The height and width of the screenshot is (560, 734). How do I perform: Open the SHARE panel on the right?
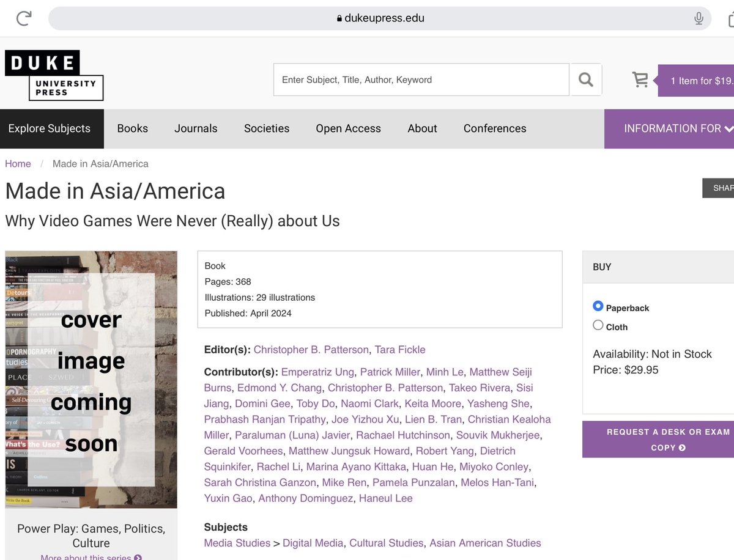(x=721, y=188)
